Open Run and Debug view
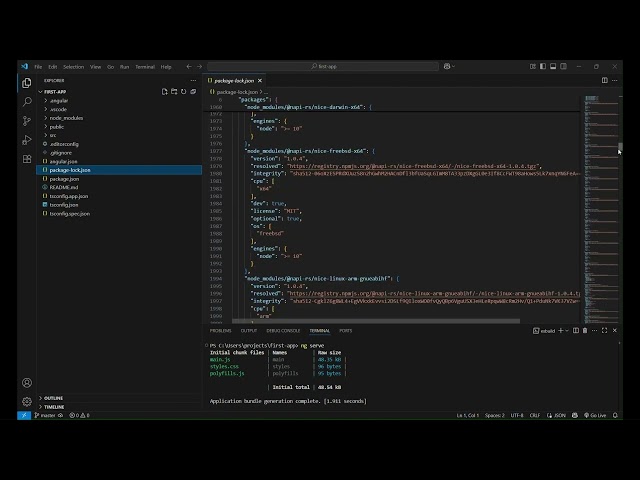640x480 pixels. coord(27,140)
